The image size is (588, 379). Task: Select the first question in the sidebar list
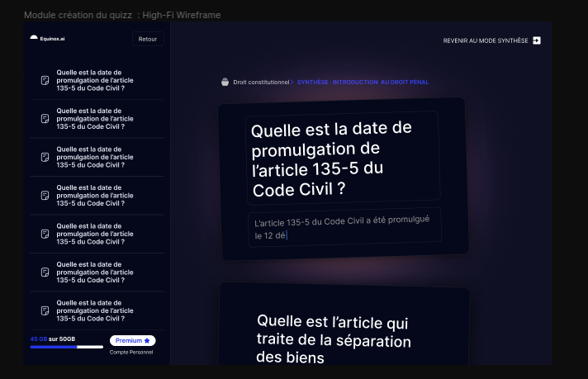pyautogui.click(x=97, y=80)
